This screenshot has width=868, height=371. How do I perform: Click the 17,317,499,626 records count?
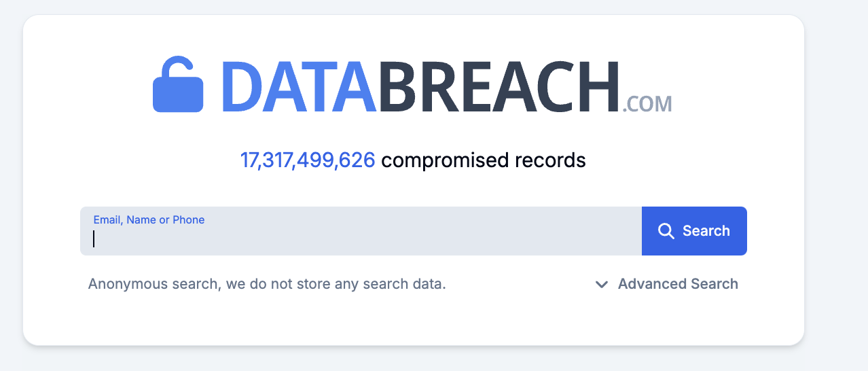308,160
